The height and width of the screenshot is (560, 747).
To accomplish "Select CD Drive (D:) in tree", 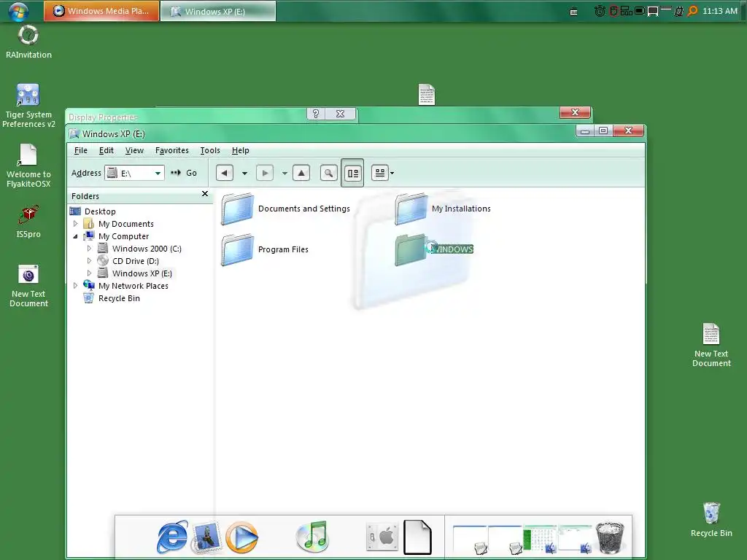I will [136, 262].
